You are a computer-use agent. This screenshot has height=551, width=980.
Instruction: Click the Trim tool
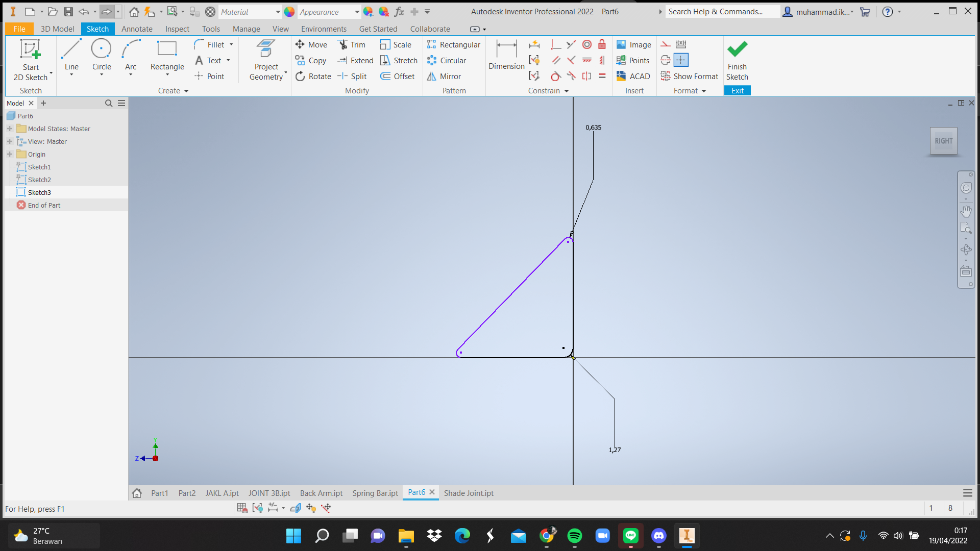(x=352, y=45)
